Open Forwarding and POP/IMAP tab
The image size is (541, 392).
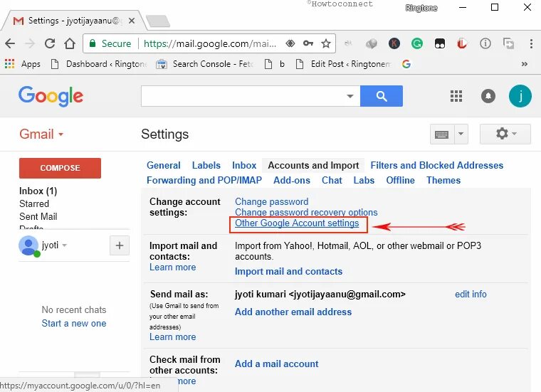[204, 180]
